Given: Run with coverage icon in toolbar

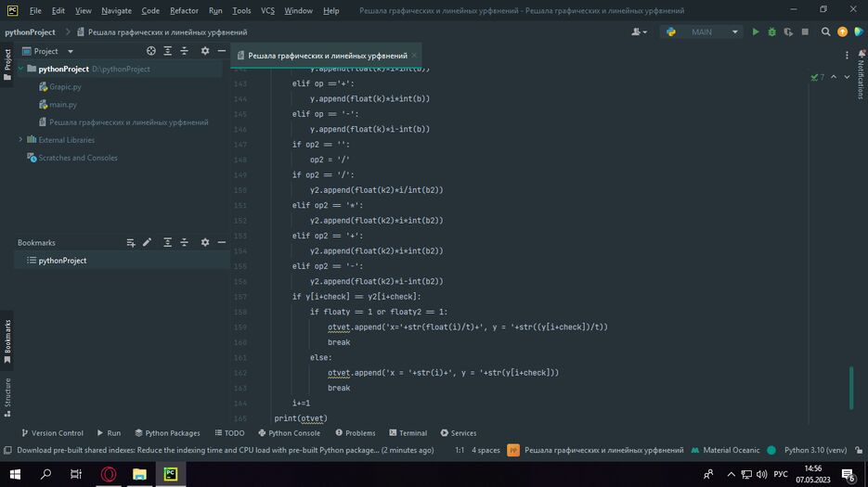Looking at the screenshot, I should pos(788,32).
